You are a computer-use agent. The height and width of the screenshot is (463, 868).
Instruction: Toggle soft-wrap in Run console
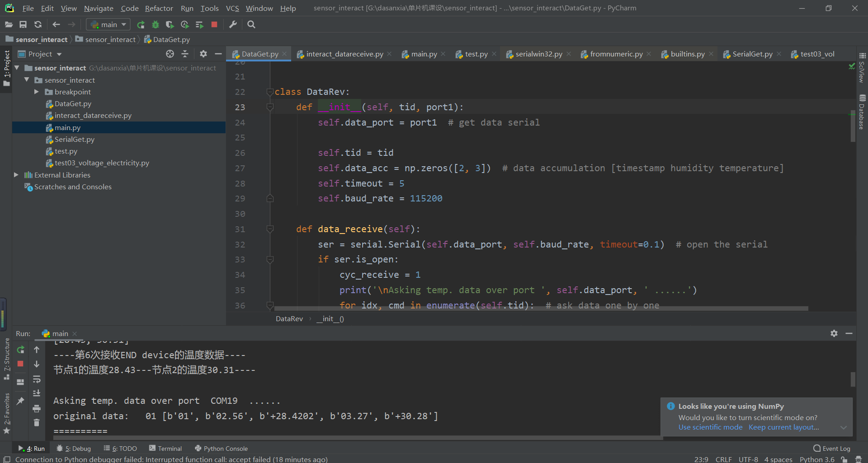point(37,379)
